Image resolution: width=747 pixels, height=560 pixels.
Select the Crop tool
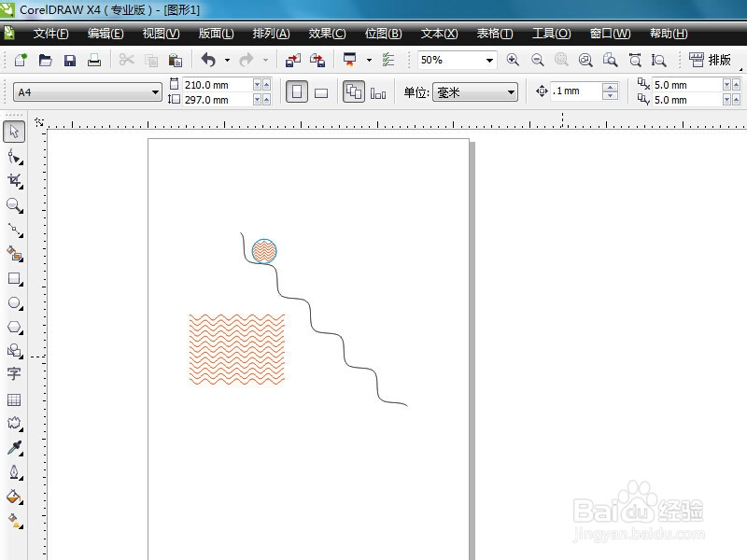click(14, 181)
